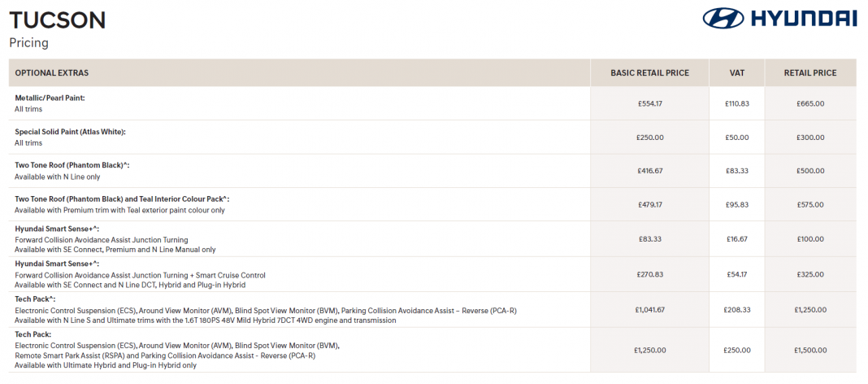Click the Teal Interior Colour Pack row title
Viewport: 868px width, 384px height.
tap(122, 199)
